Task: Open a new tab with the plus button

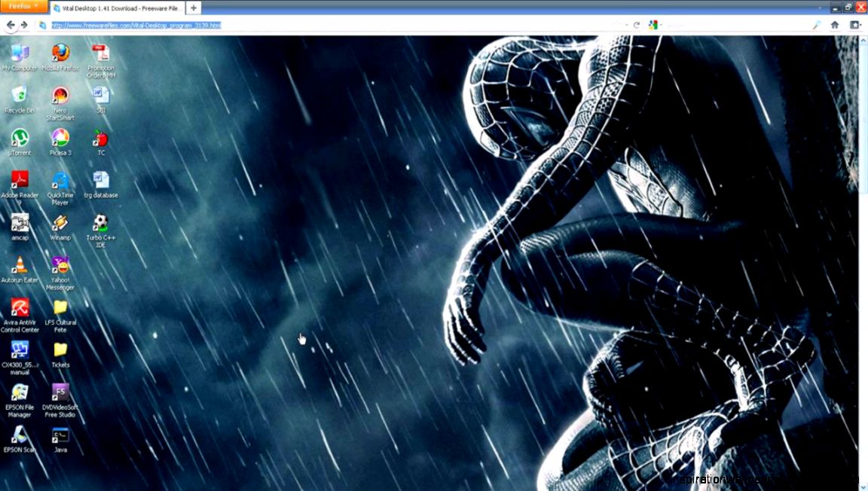Action: click(192, 8)
